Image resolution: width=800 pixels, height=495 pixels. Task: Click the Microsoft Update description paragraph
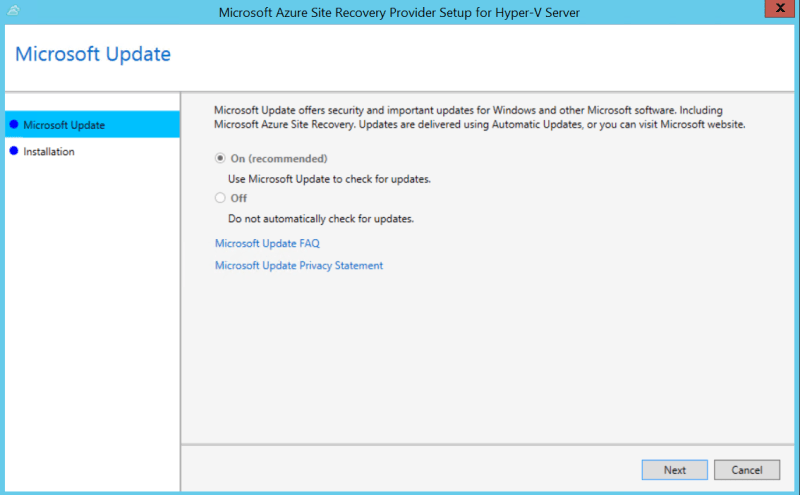(x=480, y=117)
